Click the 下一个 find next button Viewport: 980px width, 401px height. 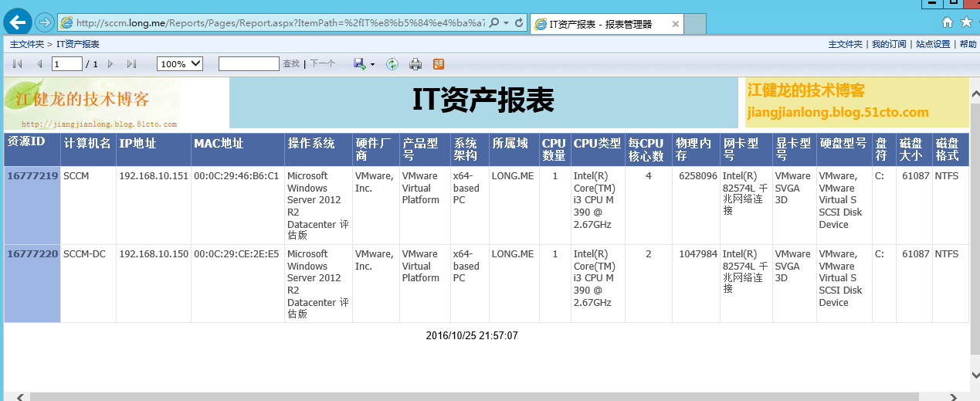323,64
